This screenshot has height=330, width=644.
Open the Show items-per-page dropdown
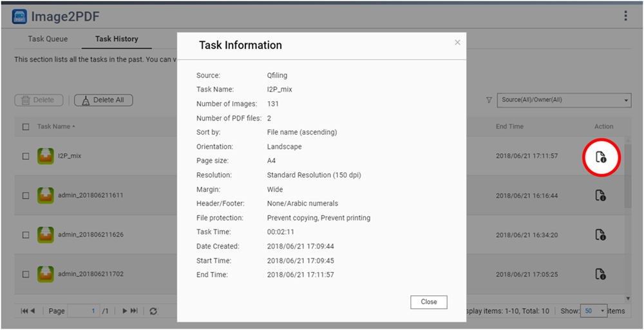(x=594, y=311)
